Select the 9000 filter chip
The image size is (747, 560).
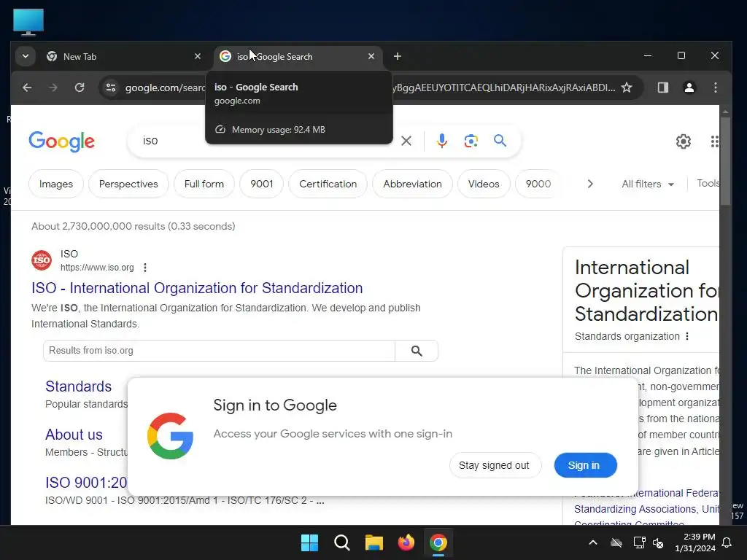point(538,184)
